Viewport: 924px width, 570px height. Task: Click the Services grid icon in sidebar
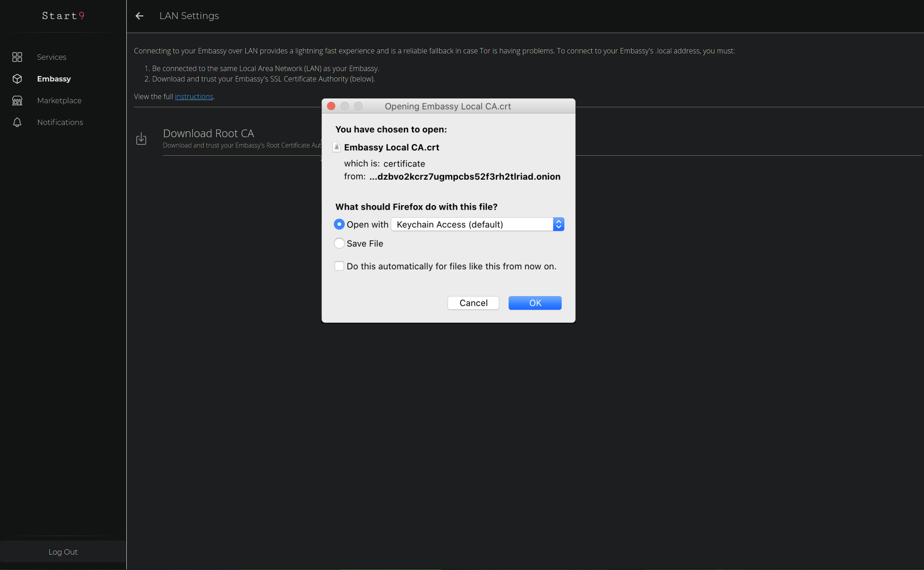(17, 57)
